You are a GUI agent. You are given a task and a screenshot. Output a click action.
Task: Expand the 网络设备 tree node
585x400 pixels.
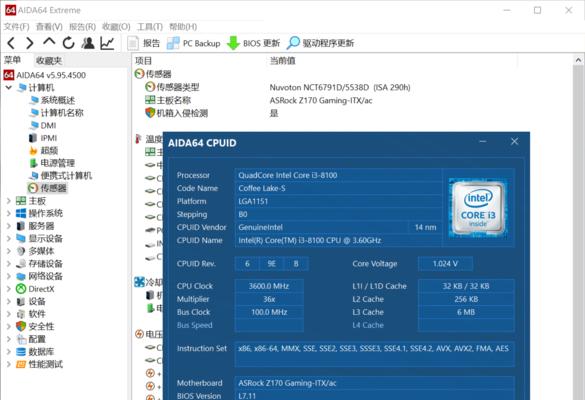click(9, 276)
